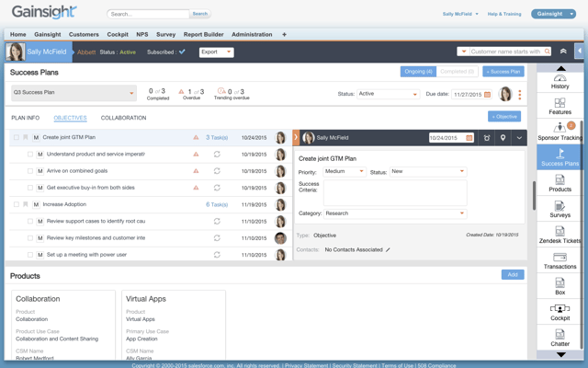Image resolution: width=588 pixels, height=368 pixels.
Task: Open Zendesk Tickets in the sidebar
Action: (560, 235)
